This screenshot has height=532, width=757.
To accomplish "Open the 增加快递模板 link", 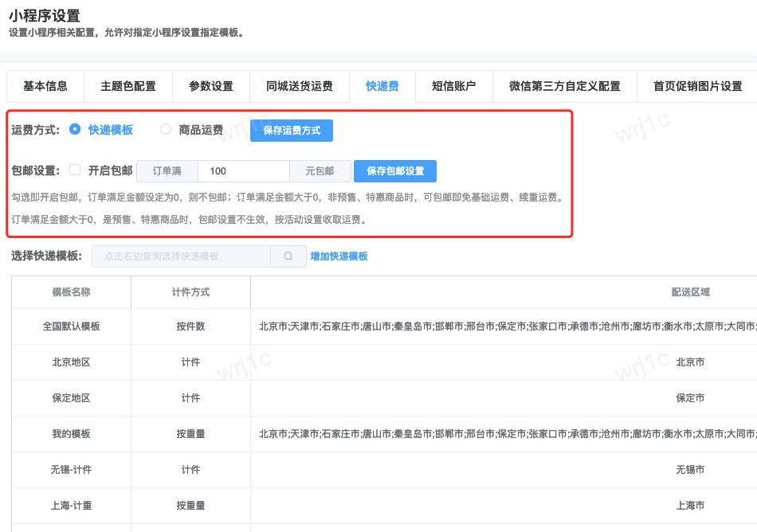I will (x=339, y=256).
